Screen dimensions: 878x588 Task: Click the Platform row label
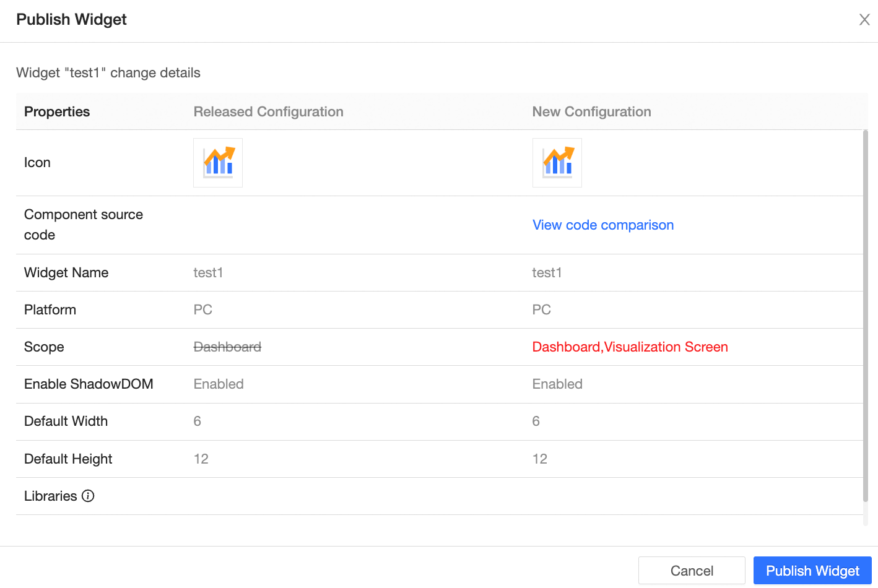[x=50, y=310]
